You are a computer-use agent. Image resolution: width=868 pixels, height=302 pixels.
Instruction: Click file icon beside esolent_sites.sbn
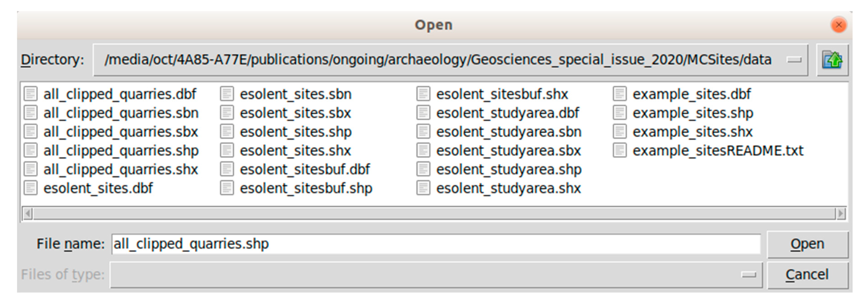tap(227, 94)
